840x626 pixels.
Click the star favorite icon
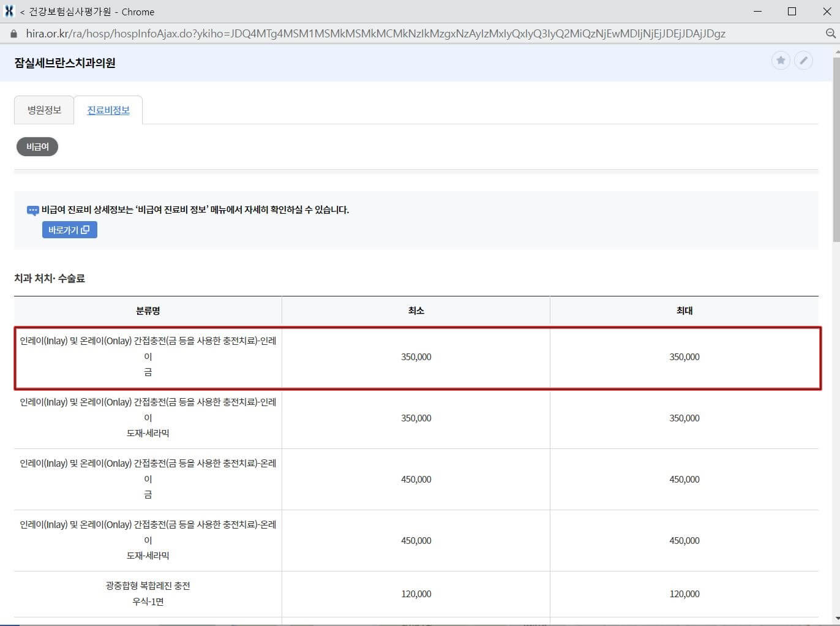point(781,61)
